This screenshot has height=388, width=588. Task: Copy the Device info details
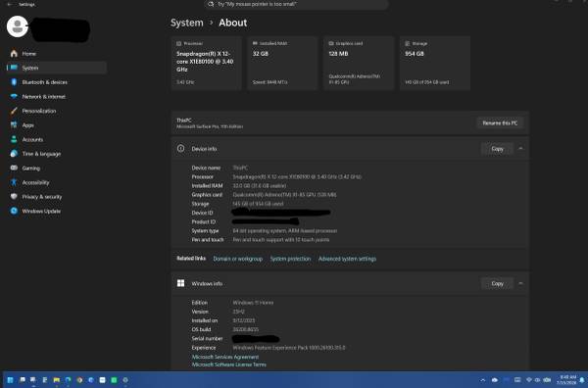497,149
